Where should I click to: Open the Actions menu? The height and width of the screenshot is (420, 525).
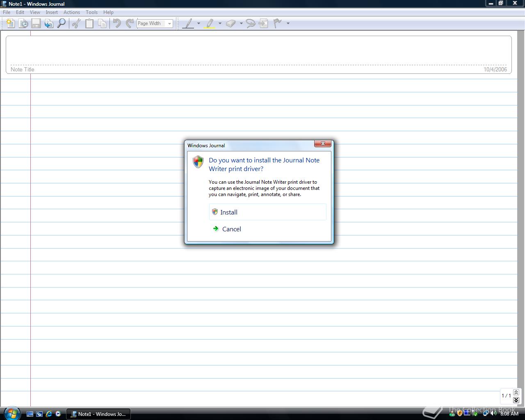pos(72,12)
